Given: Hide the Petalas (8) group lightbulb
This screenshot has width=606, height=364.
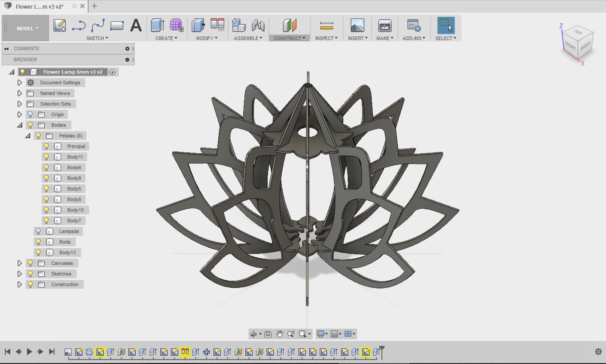Looking at the screenshot, I should click(38, 136).
